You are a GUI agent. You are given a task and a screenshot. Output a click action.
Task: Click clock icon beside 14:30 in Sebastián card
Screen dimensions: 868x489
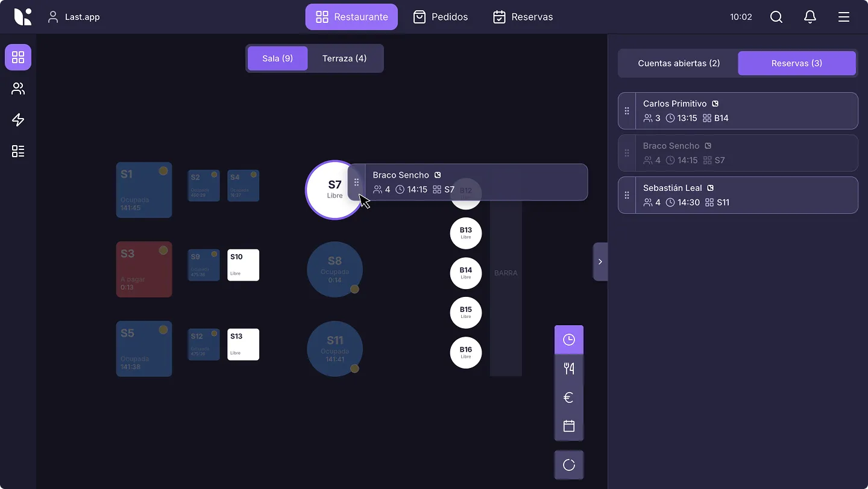670,202
